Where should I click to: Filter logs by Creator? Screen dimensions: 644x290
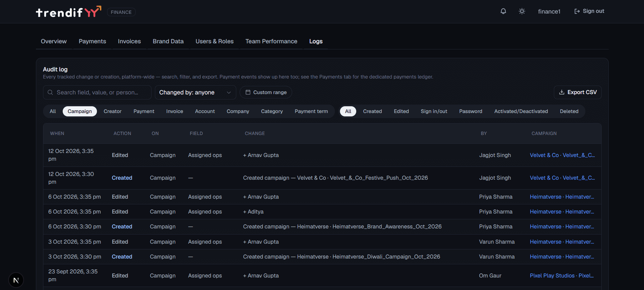click(113, 111)
